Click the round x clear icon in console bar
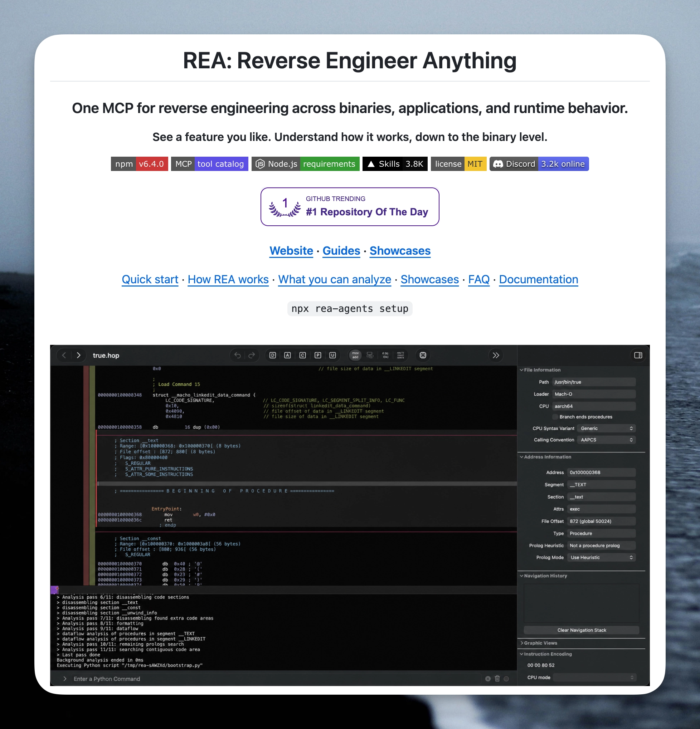Screen dimensions: 700x729 point(488,679)
